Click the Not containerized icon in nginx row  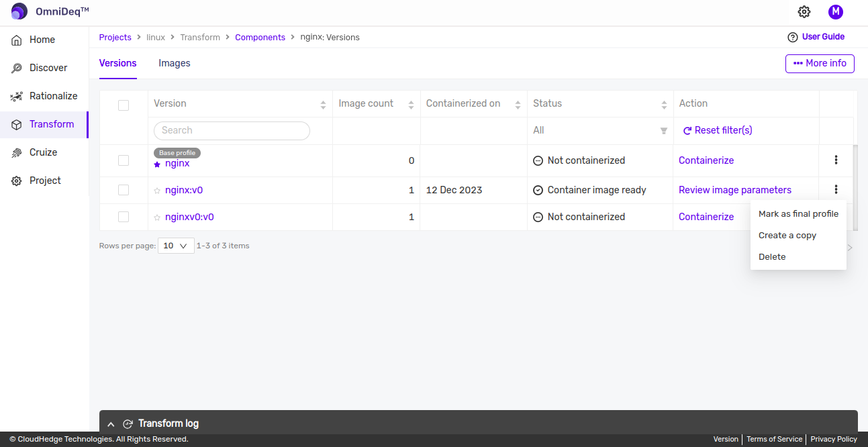click(538, 160)
